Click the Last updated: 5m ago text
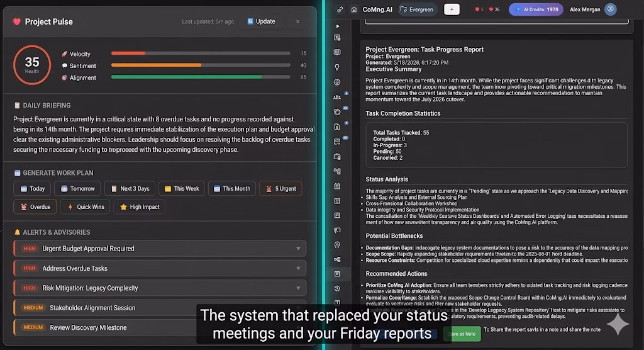 (208, 21)
